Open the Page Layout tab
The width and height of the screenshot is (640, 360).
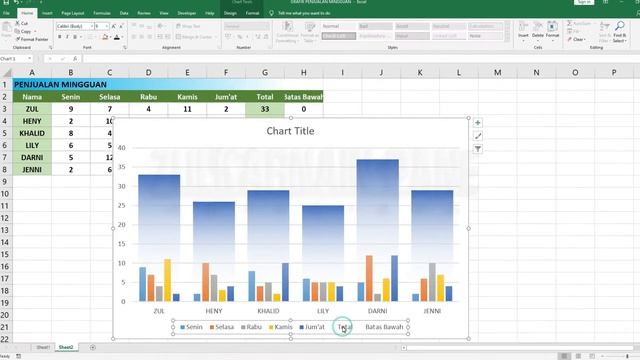tap(73, 13)
